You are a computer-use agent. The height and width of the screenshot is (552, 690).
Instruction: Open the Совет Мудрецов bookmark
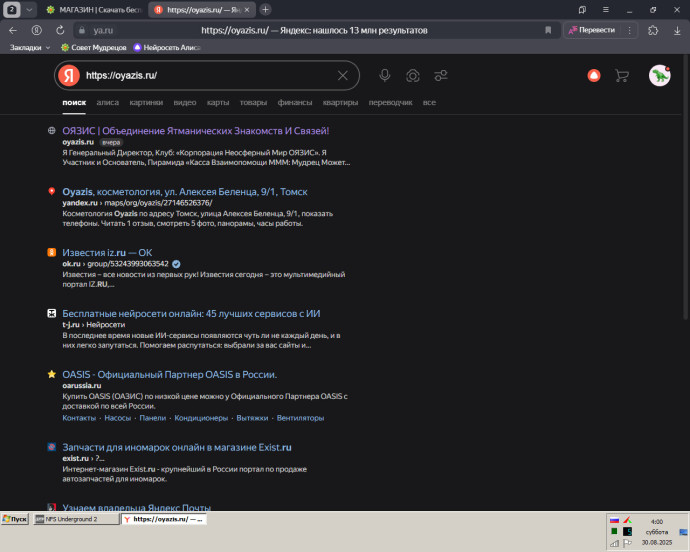point(93,48)
